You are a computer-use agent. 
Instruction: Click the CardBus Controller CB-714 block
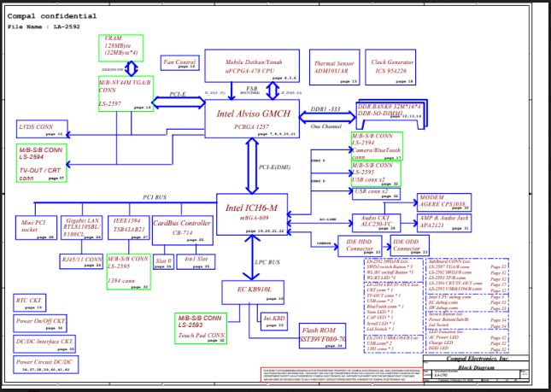tap(182, 231)
